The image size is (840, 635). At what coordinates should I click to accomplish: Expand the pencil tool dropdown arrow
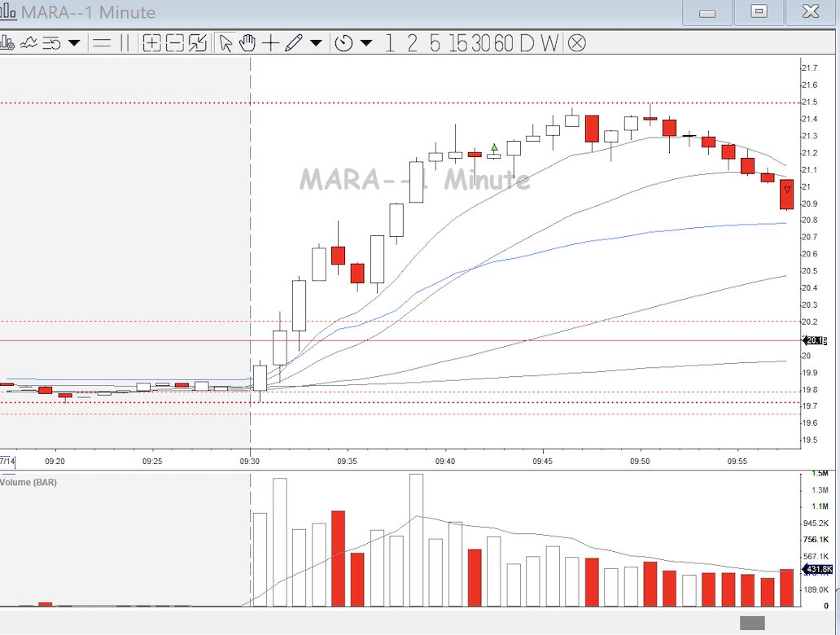click(316, 43)
